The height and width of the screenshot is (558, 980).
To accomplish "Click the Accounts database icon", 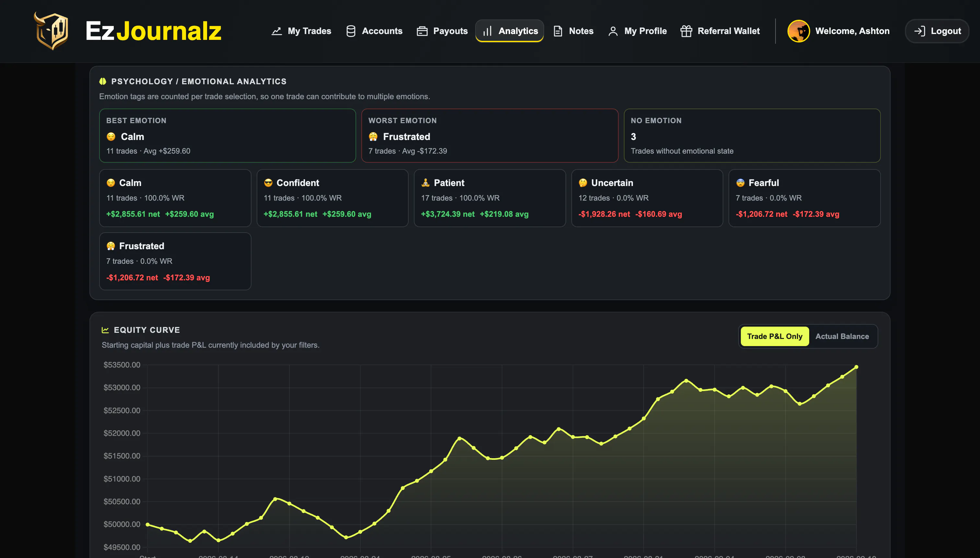I will tap(351, 31).
